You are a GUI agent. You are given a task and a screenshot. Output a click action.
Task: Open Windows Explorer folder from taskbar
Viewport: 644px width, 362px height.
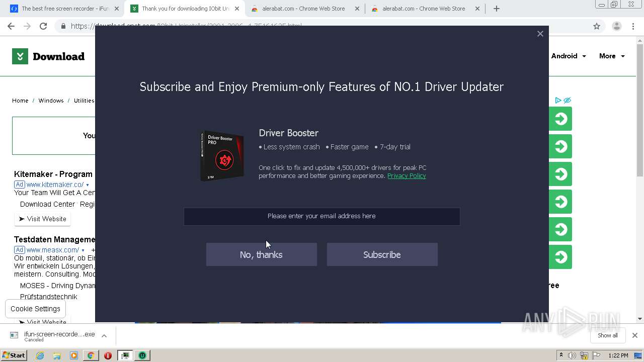pos(57,355)
